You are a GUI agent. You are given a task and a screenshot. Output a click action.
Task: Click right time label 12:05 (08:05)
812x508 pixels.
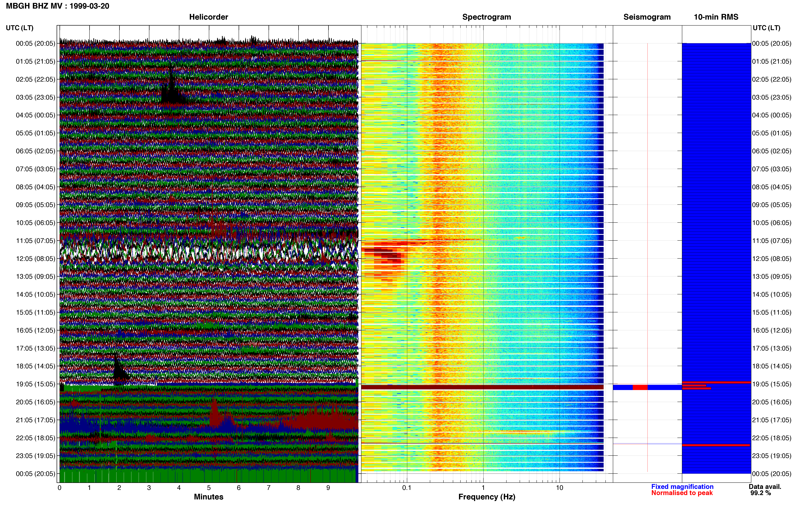click(x=772, y=259)
